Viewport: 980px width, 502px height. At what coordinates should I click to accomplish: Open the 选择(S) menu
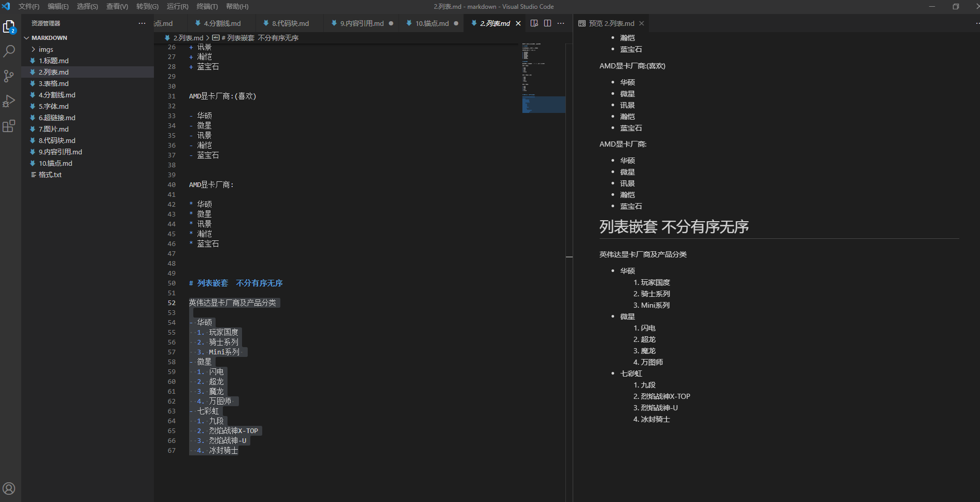[87, 7]
